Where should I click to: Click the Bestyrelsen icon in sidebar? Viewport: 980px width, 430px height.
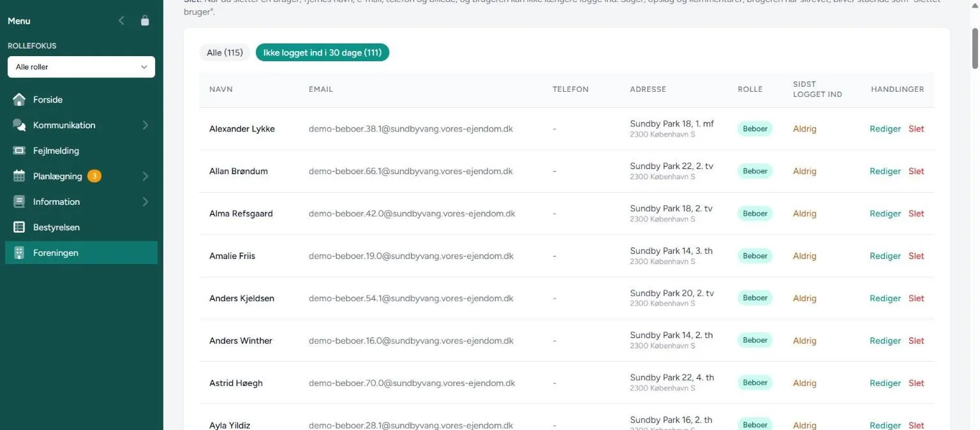19,227
